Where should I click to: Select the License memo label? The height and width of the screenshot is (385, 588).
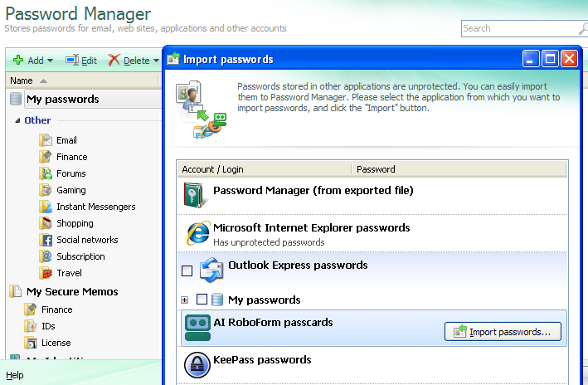56,343
